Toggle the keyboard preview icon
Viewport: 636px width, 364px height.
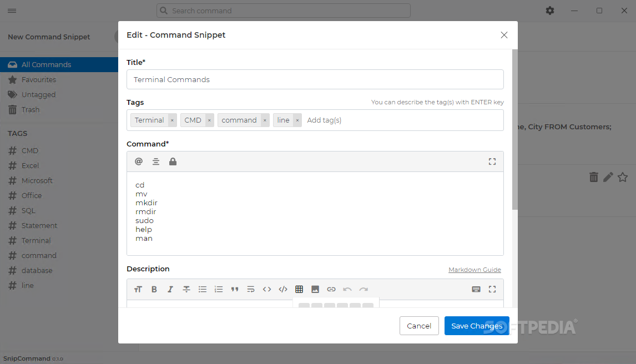point(476,290)
